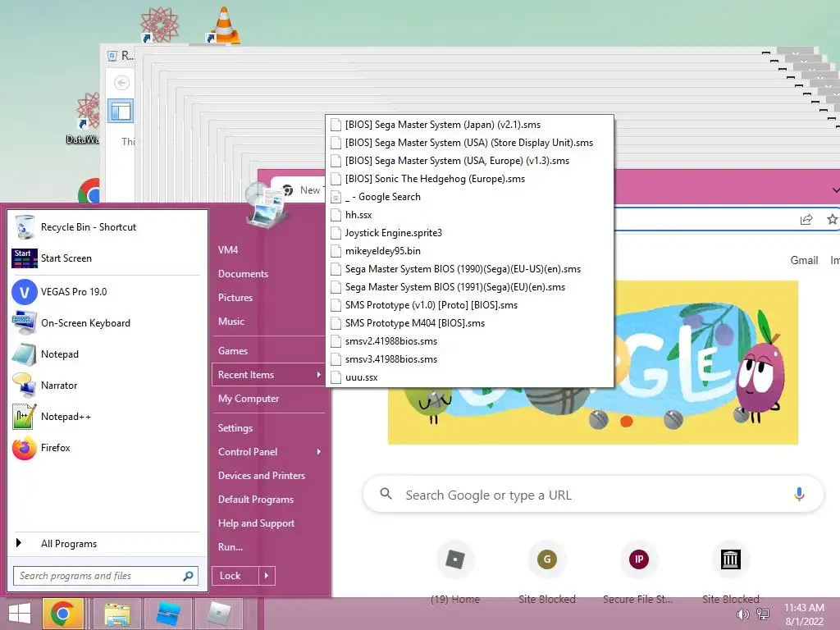Expand the Recent Items submenu arrow
The width and height of the screenshot is (840, 630).
[319, 374]
